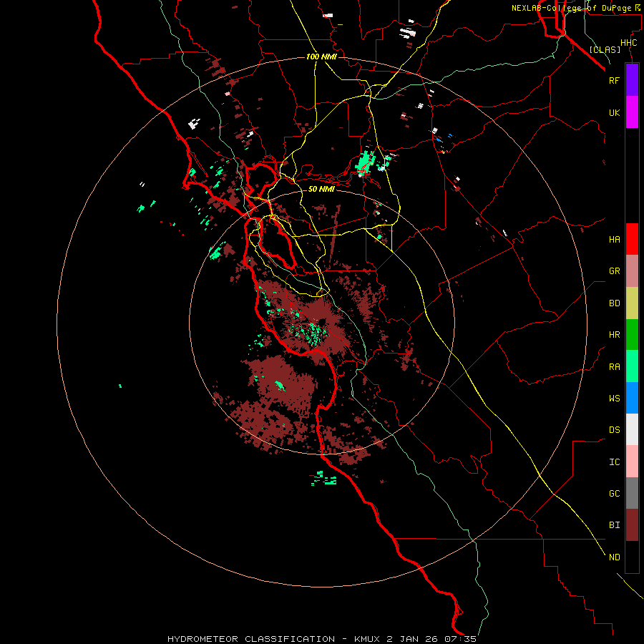Click the [CLAS] label text
Screen dimensions: 644x644
pyautogui.click(x=605, y=49)
